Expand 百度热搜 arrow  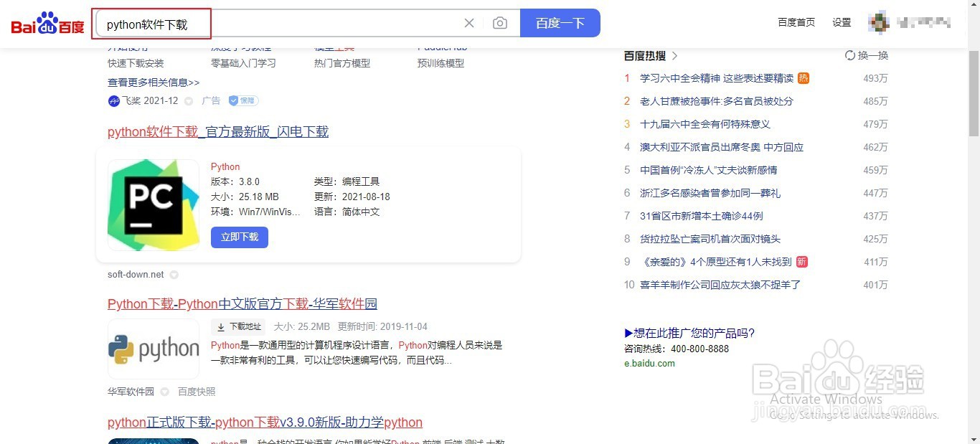(674, 56)
